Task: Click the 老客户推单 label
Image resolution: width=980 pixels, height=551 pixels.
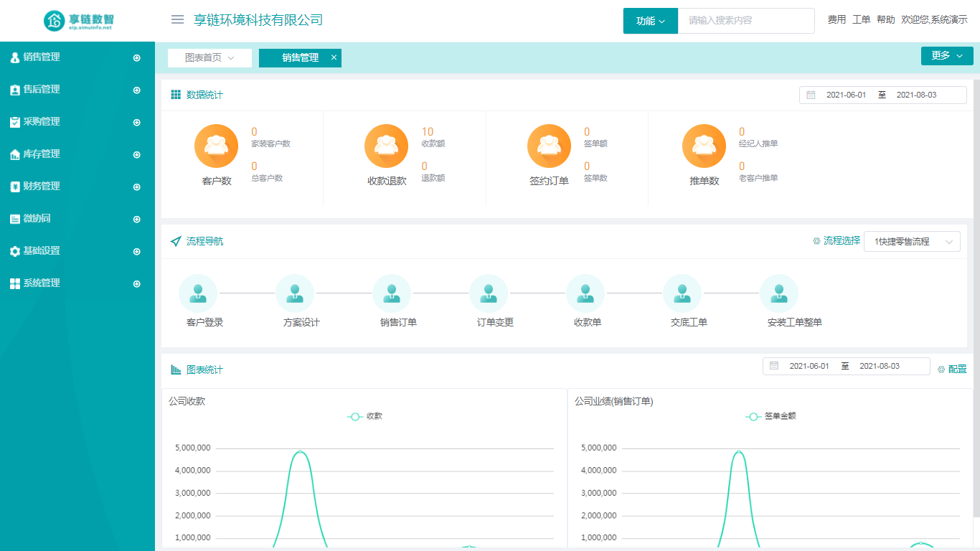Action: 758,178
